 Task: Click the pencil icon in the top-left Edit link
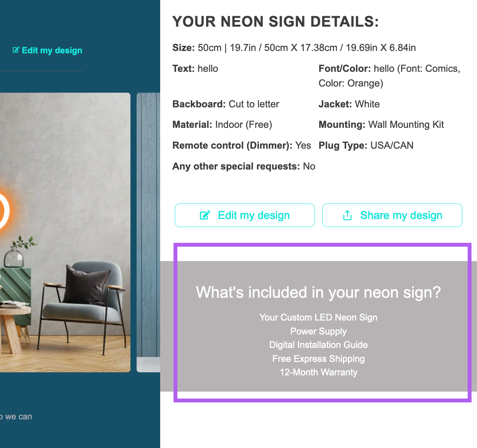pos(16,50)
